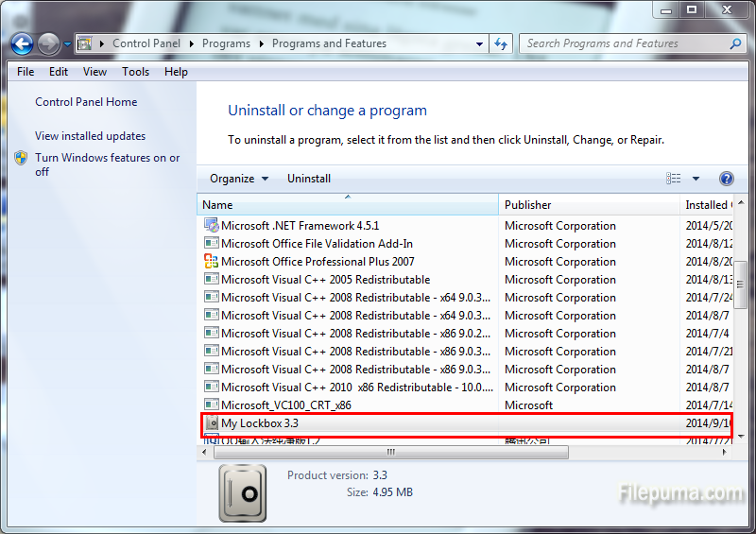Select the My Lockbox 3.3 program icon
This screenshot has width=756, height=534.
212,423
